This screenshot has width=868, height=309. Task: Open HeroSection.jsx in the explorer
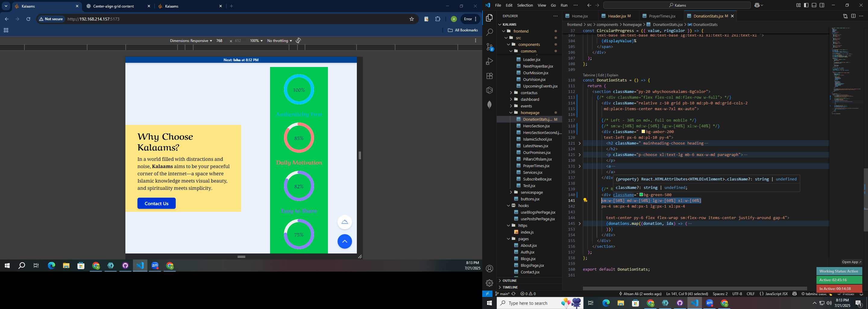[x=536, y=126]
